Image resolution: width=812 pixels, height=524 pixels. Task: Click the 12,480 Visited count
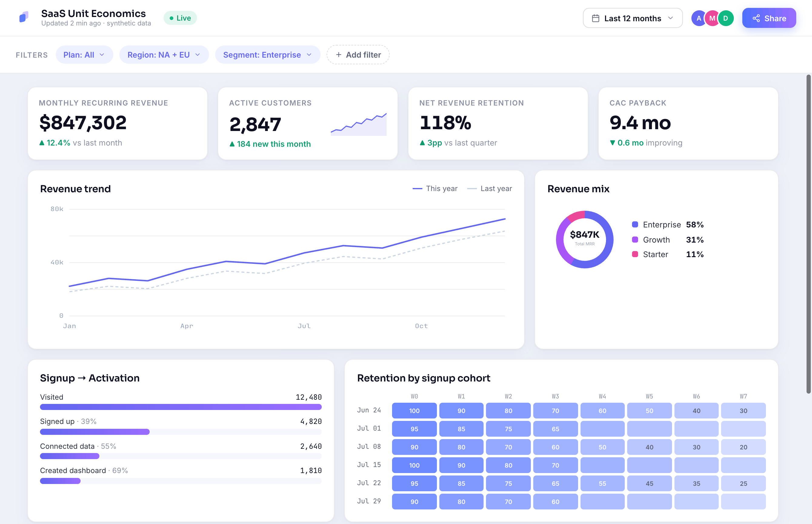308,397
